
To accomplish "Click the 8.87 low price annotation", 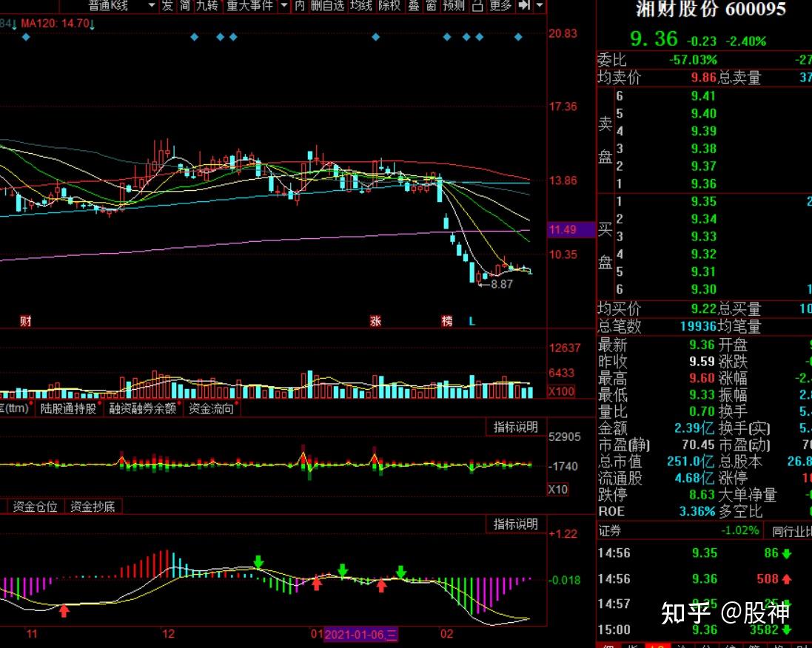I will 501,284.
